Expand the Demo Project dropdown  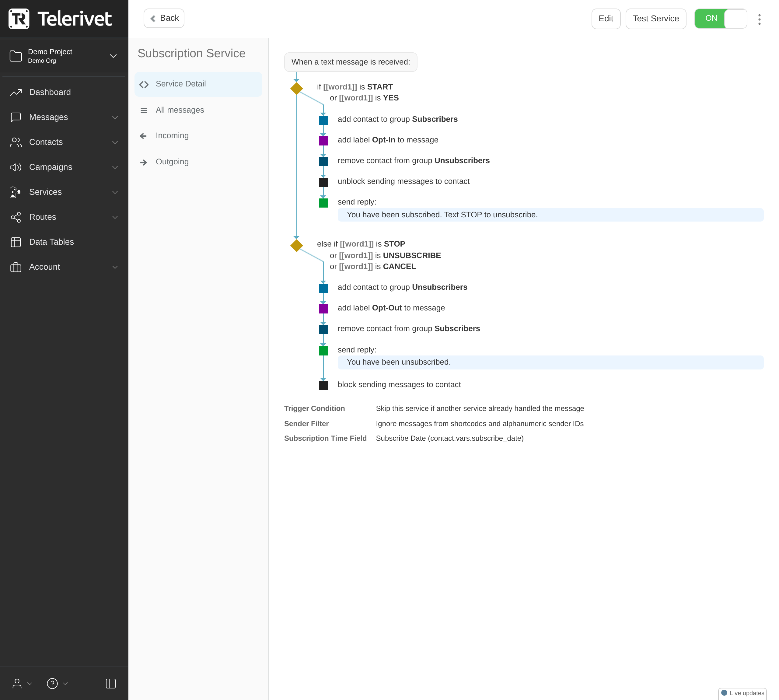tap(113, 56)
